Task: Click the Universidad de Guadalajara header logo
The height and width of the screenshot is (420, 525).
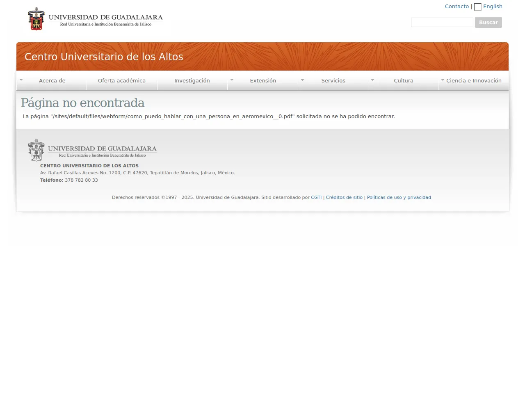Action: point(95,19)
